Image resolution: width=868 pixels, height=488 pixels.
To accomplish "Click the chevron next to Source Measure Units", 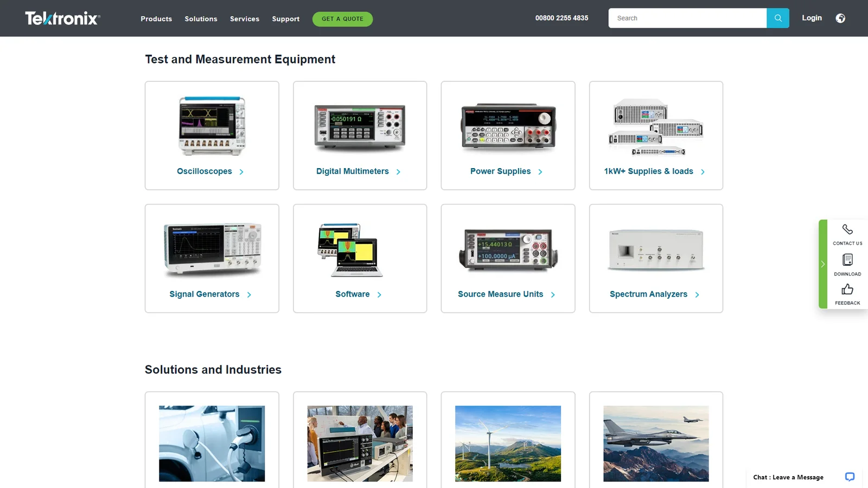I will tap(553, 295).
